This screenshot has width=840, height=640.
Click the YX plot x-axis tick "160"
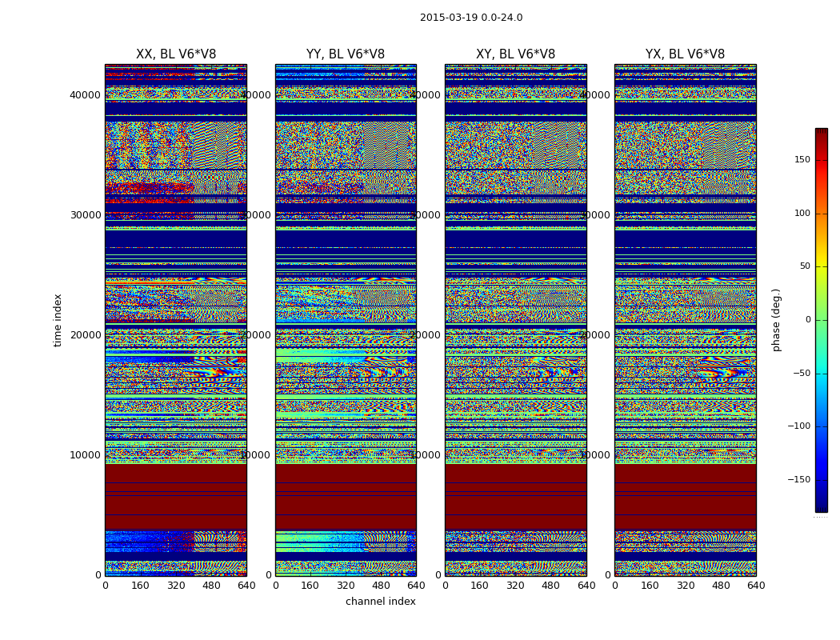pos(650,586)
